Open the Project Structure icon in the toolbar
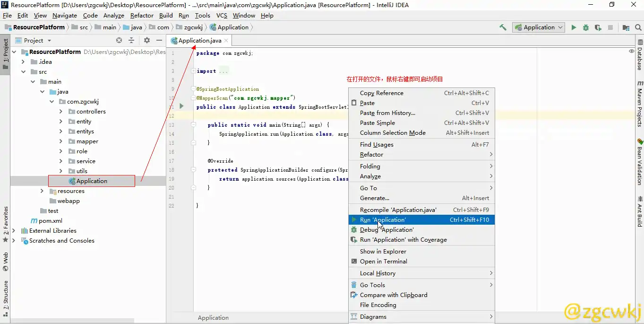The image size is (644, 324). (x=626, y=27)
